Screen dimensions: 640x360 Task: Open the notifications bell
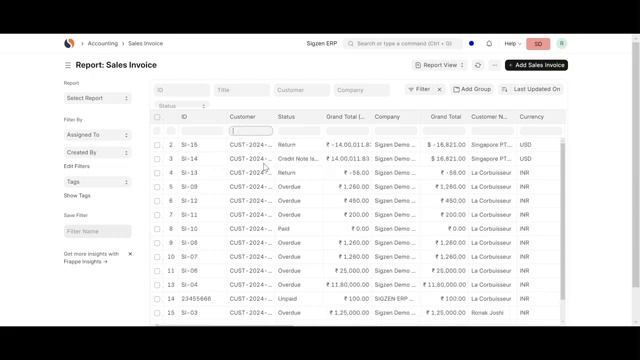tap(489, 44)
